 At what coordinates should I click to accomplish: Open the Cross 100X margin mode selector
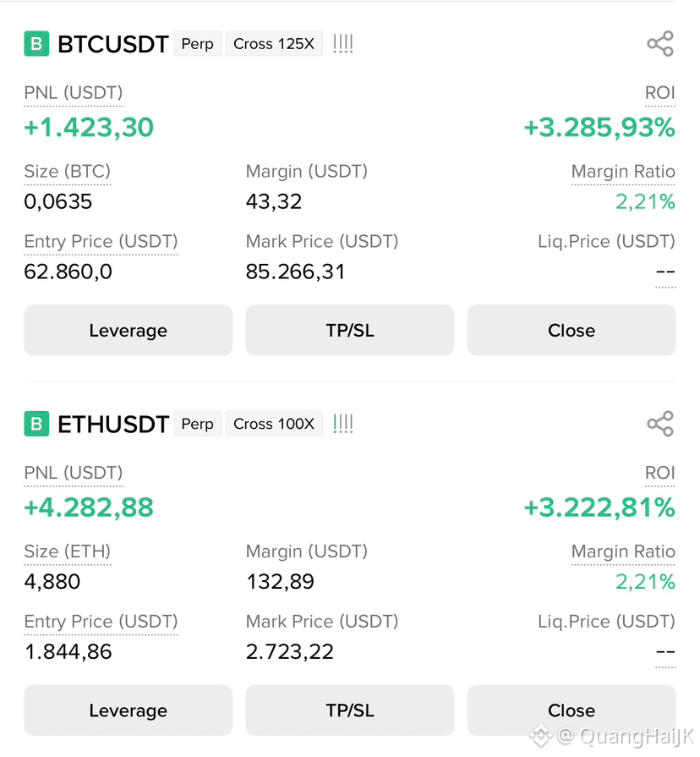pyautogui.click(x=274, y=424)
